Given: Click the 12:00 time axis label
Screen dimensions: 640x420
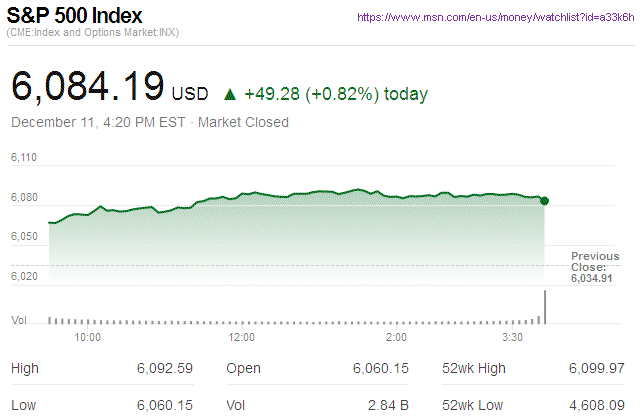Looking at the screenshot, I should point(241,338).
